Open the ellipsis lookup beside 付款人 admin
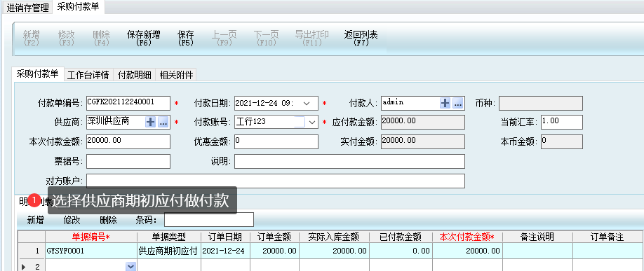The image size is (644, 271). [458, 104]
